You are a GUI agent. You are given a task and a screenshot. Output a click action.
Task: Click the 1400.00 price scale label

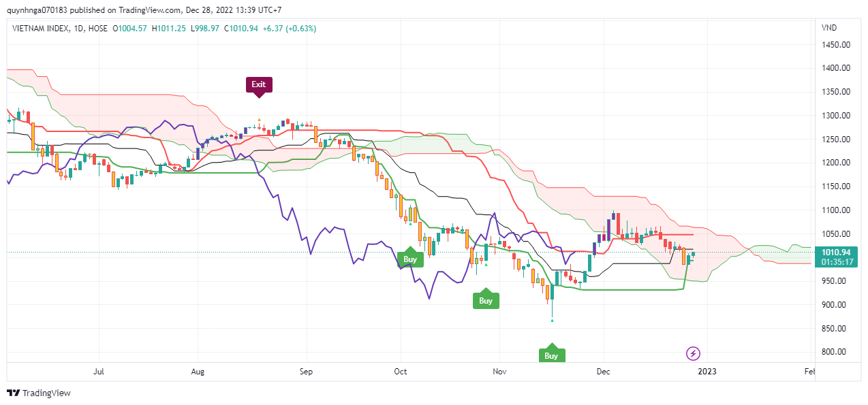click(x=836, y=68)
